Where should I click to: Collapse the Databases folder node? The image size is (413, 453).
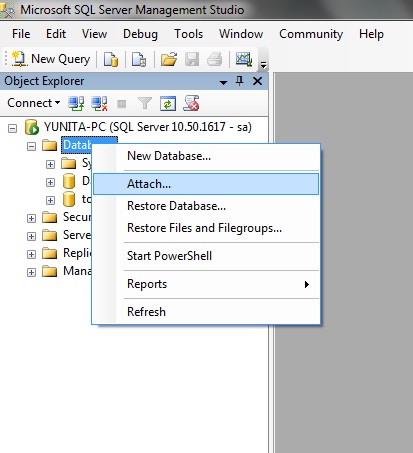[x=32, y=146]
